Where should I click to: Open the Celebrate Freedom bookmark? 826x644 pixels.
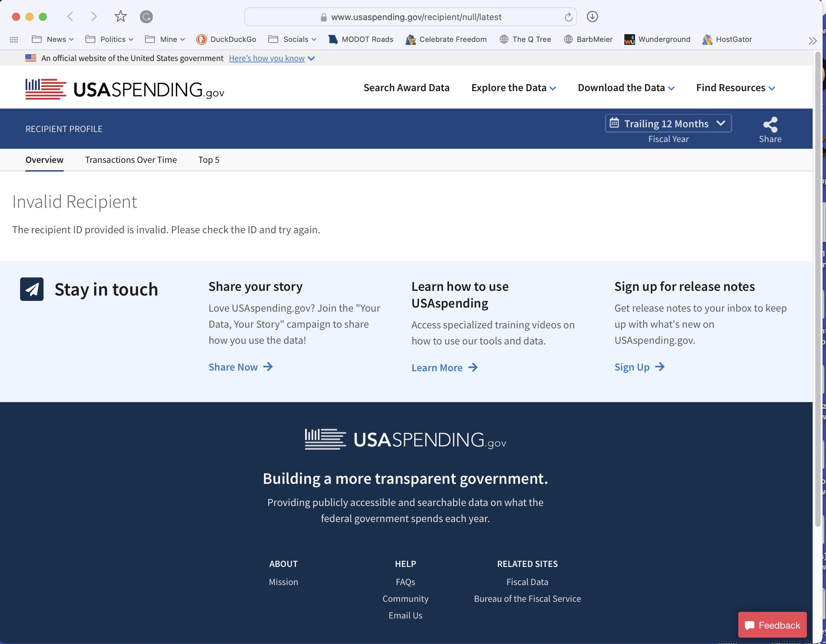click(x=446, y=39)
